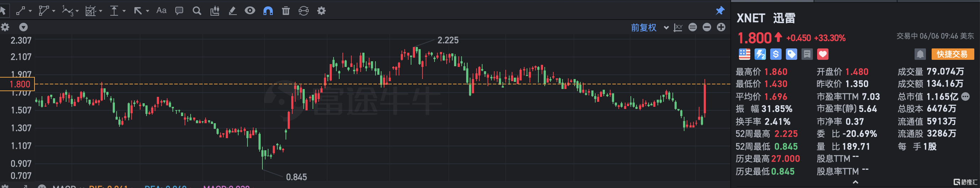This screenshot has width=980, height=188.
Task: Select the polygon shape drawing tool
Action: click(43, 11)
